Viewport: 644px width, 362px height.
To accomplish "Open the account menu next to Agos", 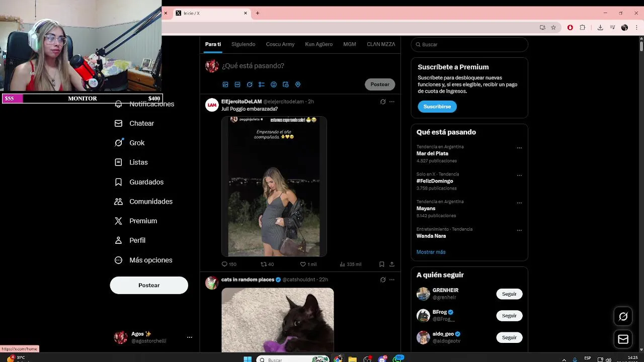I will click(x=190, y=337).
